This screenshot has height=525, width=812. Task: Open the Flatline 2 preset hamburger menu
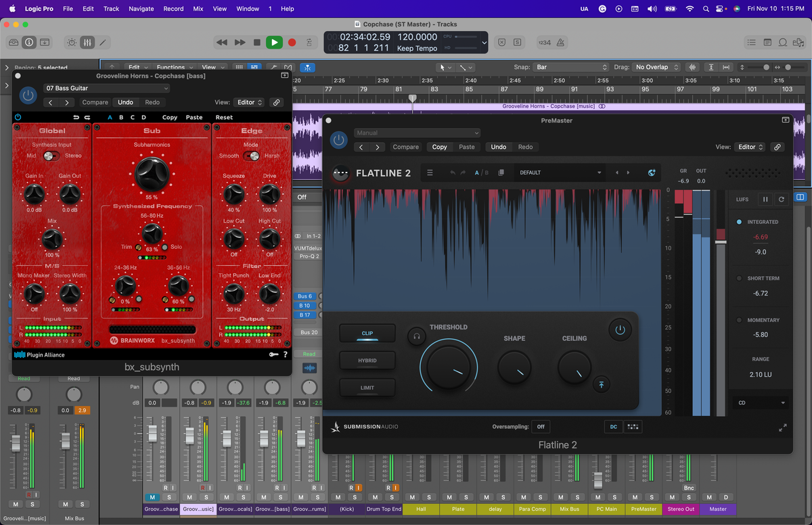(x=430, y=173)
